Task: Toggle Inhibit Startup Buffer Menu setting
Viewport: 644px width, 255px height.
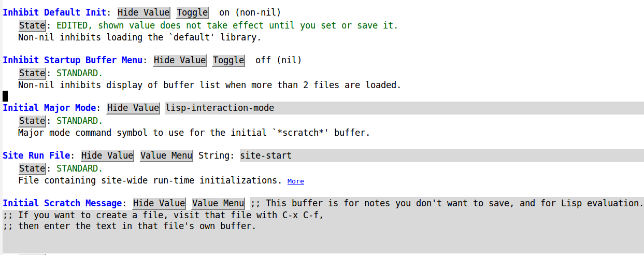Action: pyautogui.click(x=228, y=60)
